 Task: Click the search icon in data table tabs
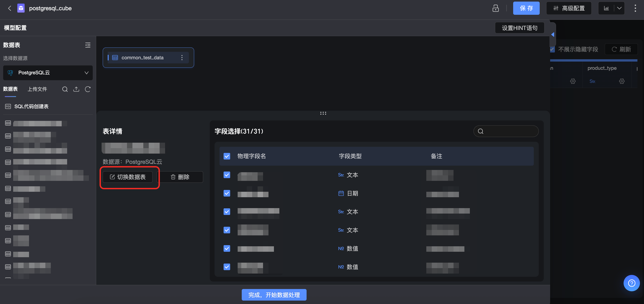click(65, 89)
